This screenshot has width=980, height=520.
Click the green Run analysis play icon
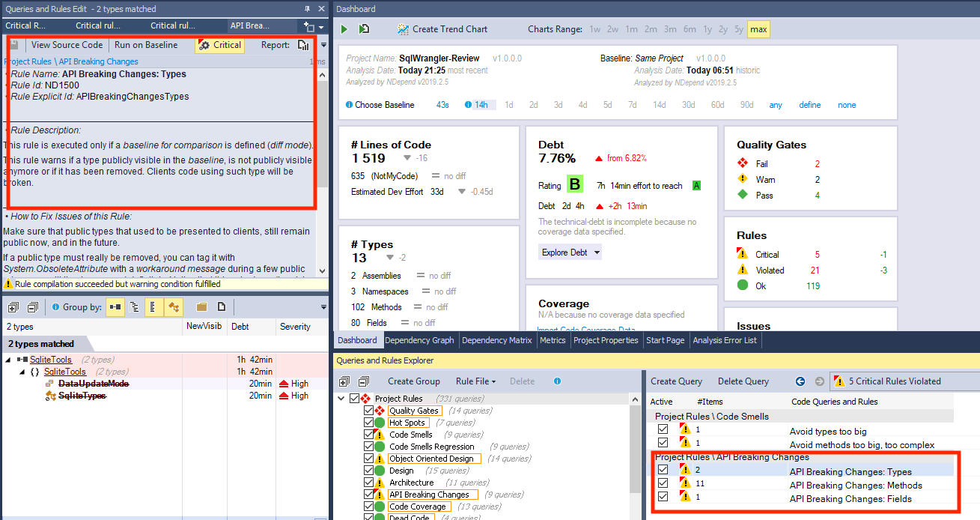(x=344, y=29)
